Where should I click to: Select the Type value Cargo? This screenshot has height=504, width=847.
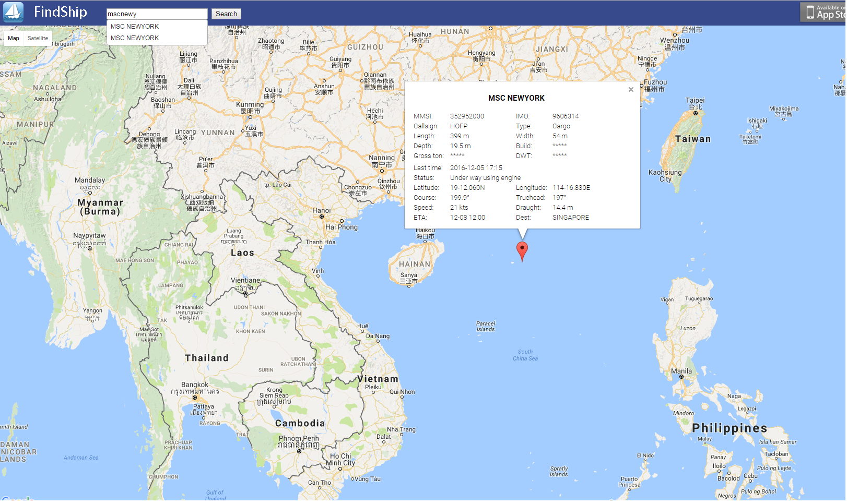point(561,126)
